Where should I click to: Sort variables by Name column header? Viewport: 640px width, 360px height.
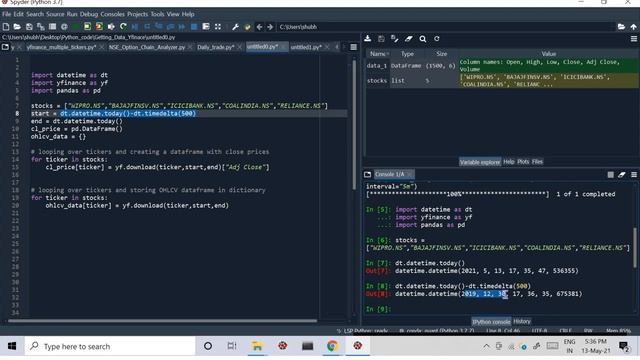click(378, 54)
